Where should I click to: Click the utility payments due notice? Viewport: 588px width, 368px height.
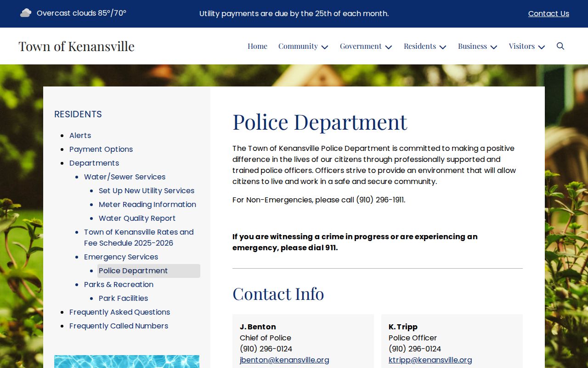point(294,13)
